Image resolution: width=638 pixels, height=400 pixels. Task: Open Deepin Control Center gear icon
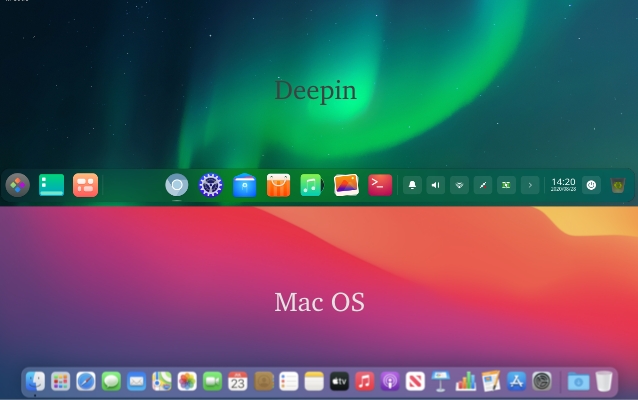(210, 185)
